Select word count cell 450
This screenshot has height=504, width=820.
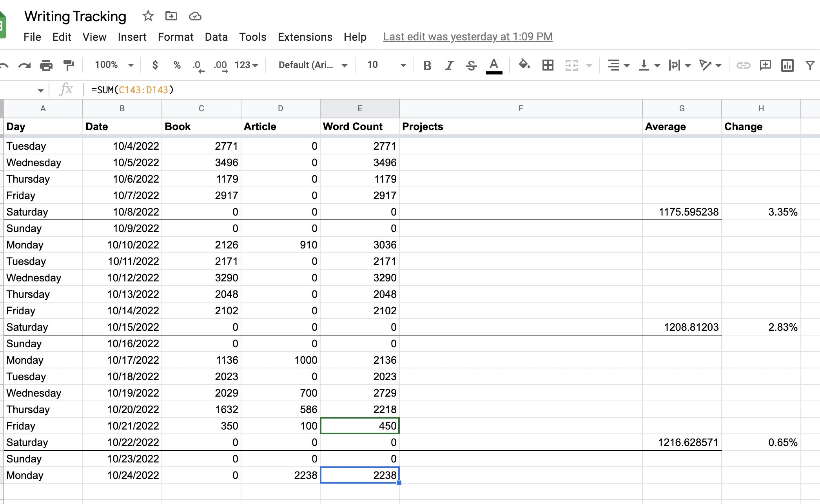coord(359,426)
